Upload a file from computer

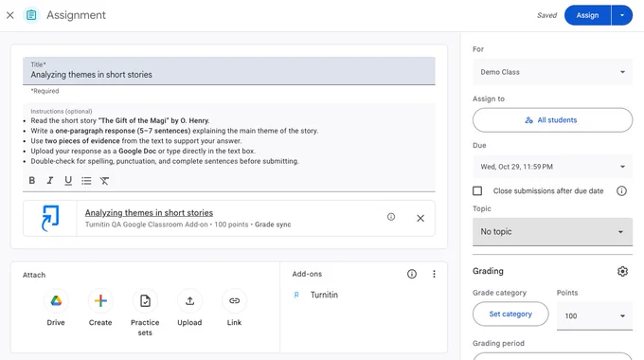(189, 301)
